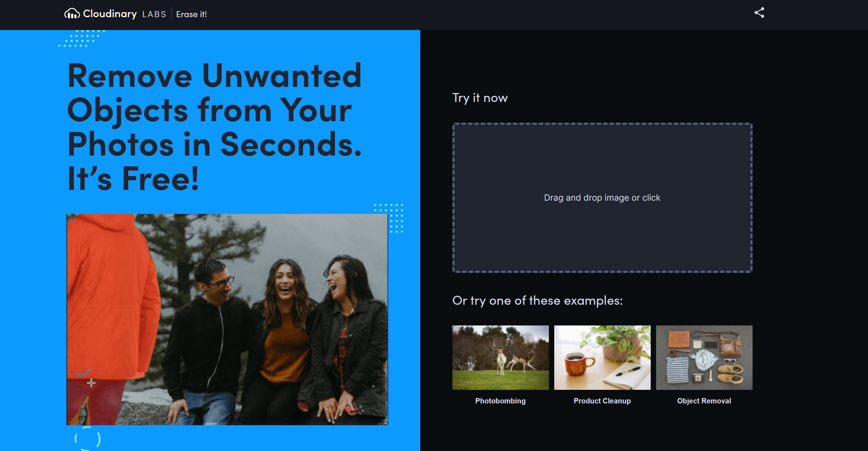The height and width of the screenshot is (451, 868).
Task: Click the demo photo of three laughing friends
Action: (x=227, y=319)
